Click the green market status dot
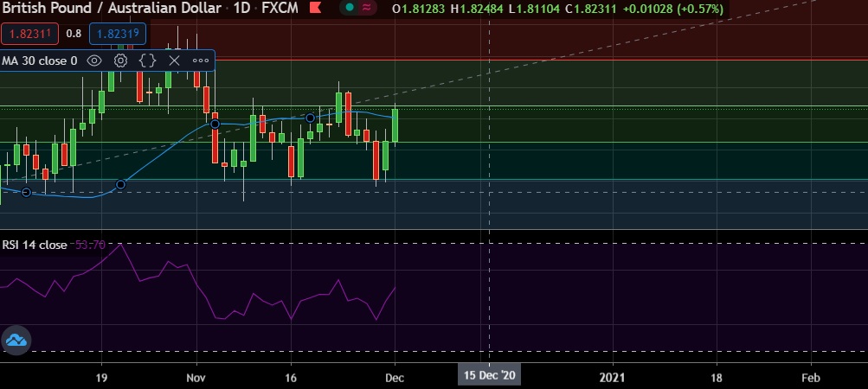This screenshot has height=389, width=868. [x=350, y=8]
